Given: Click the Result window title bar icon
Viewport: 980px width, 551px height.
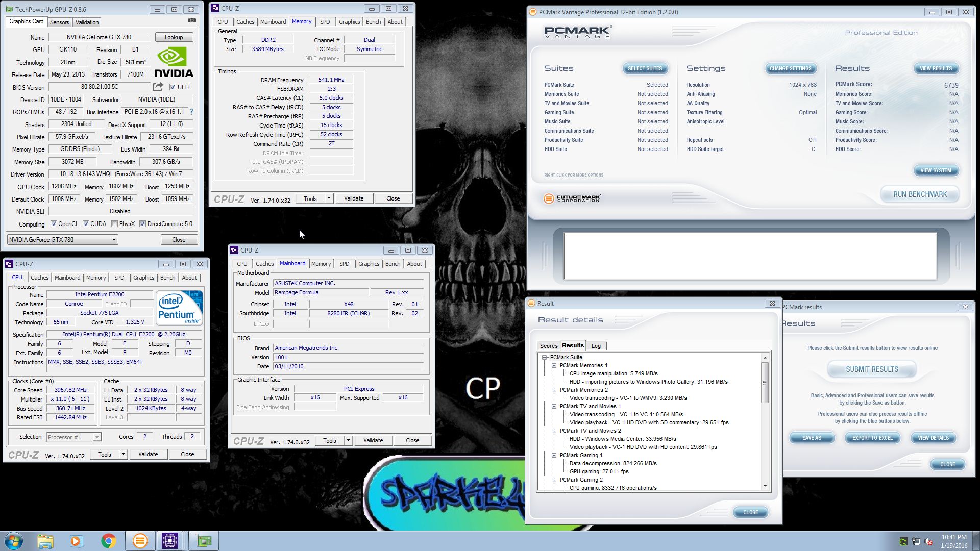Looking at the screenshot, I should tap(531, 303).
